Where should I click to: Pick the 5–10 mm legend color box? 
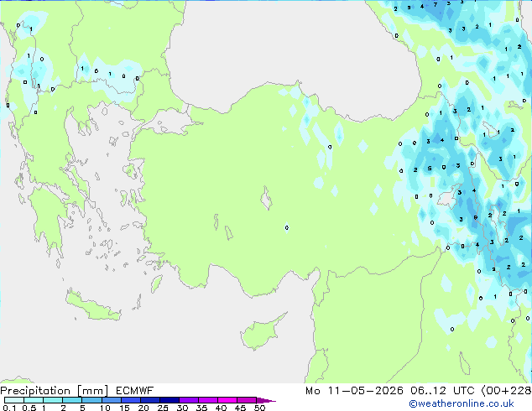pyautogui.click(x=91, y=400)
